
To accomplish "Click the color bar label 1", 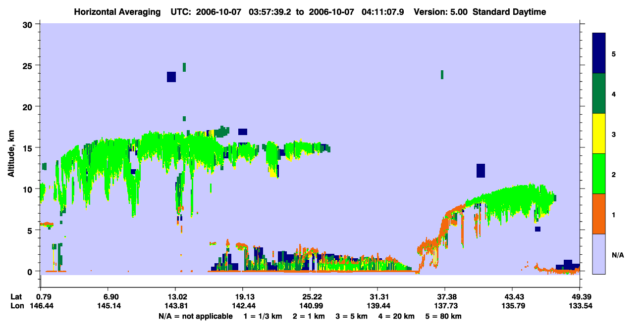I will tap(614, 214).
